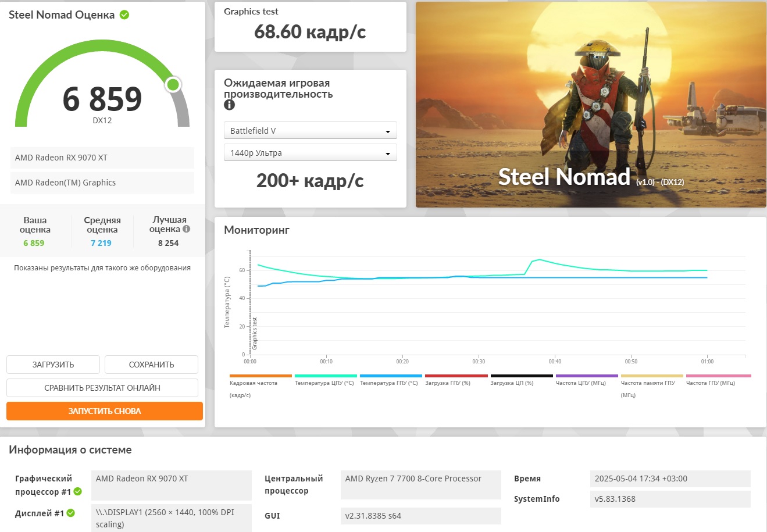Click the Graphics test marker in the chart
The image size is (767, 532).
click(x=254, y=333)
